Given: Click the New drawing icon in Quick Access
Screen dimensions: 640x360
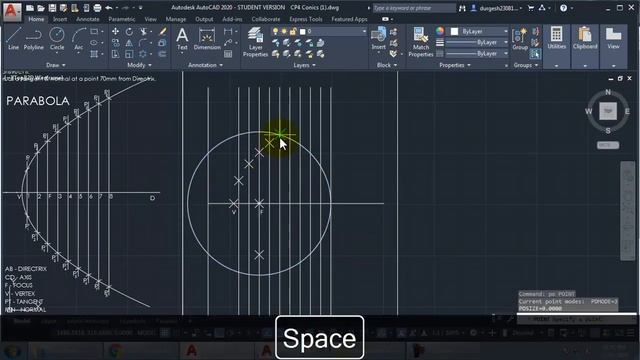Looking at the screenshot, I should coord(30,8).
